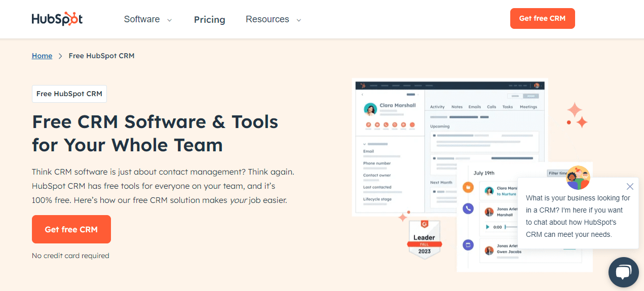Click the Software menu label
The width and height of the screenshot is (644, 291).
point(142,19)
